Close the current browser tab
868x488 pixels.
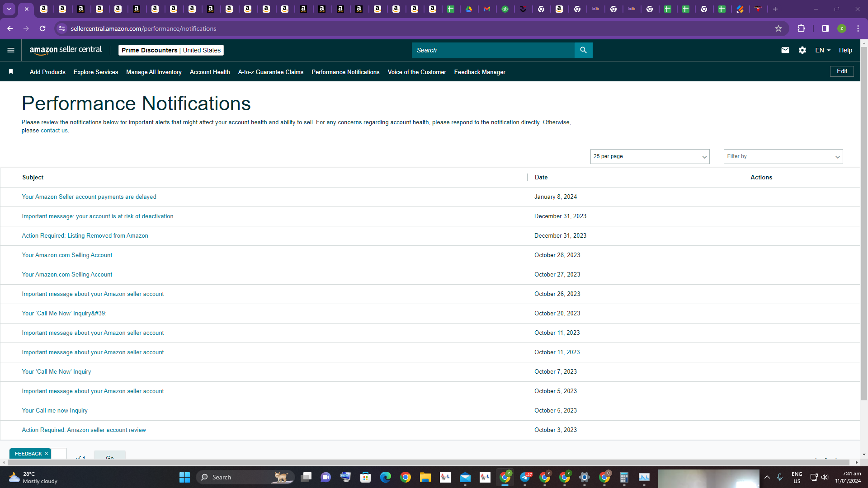pyautogui.click(x=27, y=9)
